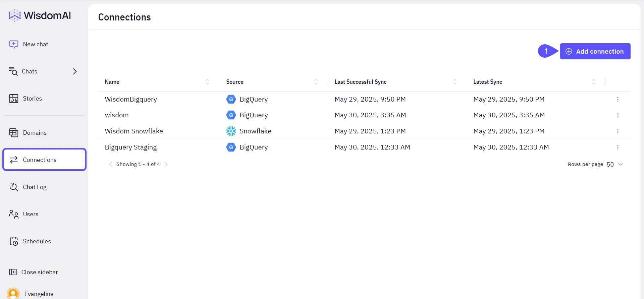Sort by Last Successful Sync arrows
The image size is (644, 299).
455,82
